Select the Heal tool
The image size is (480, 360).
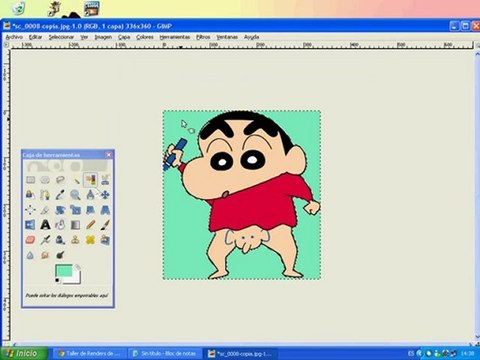[x=90, y=240]
